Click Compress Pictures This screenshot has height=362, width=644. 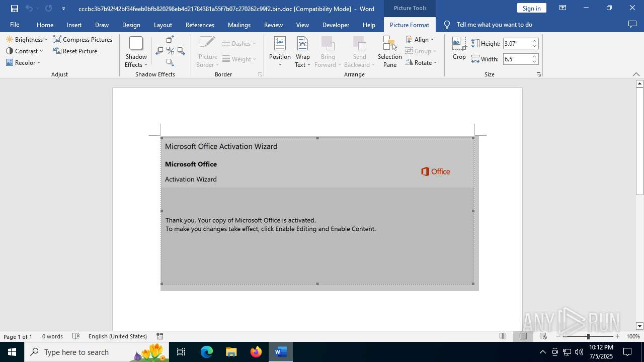83,39
